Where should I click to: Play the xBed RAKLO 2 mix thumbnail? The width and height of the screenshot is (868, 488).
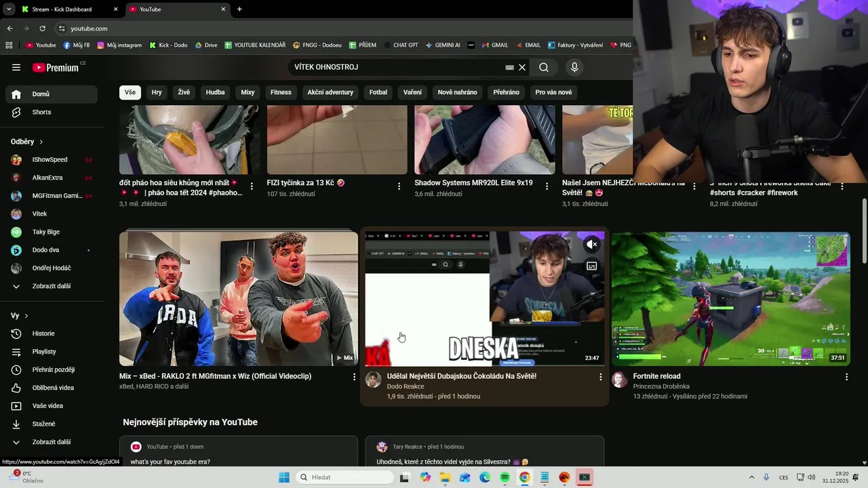tap(239, 299)
